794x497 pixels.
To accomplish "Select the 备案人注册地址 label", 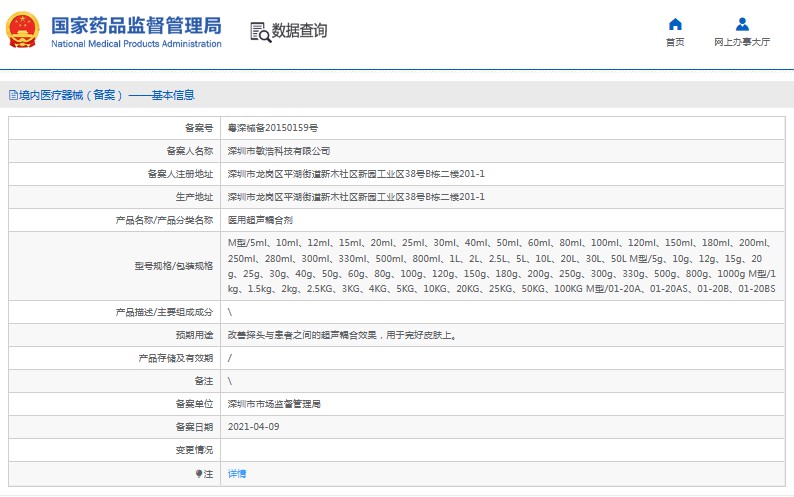I will coord(180,174).
